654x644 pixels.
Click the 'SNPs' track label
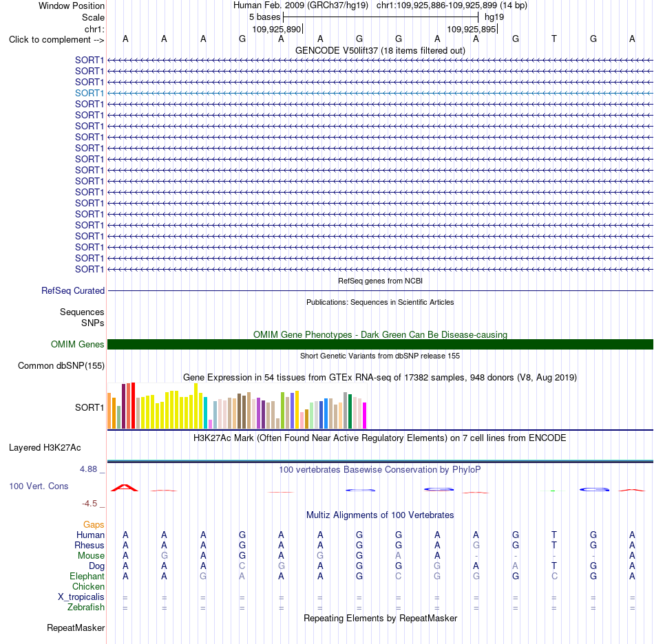pos(93,323)
